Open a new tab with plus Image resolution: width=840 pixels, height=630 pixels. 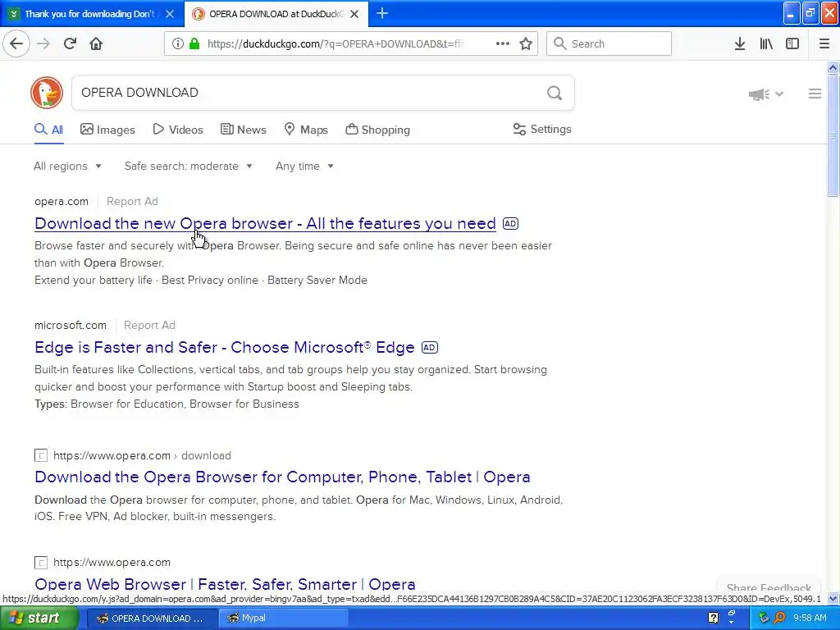[382, 13]
